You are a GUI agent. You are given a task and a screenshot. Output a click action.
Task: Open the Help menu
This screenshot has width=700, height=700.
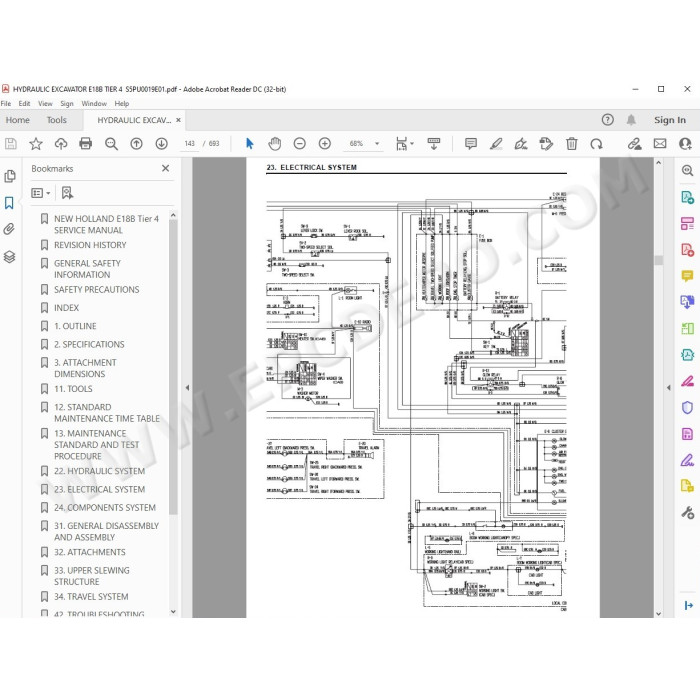121,104
